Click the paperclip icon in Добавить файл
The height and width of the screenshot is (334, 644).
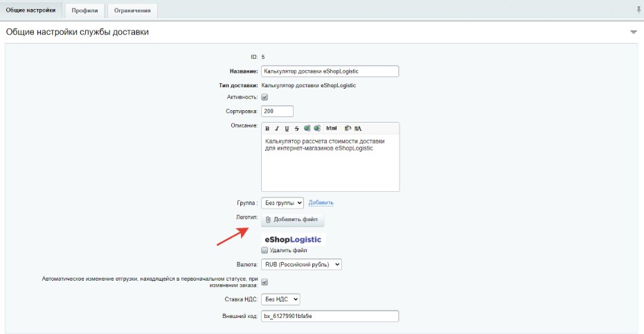pos(268,220)
